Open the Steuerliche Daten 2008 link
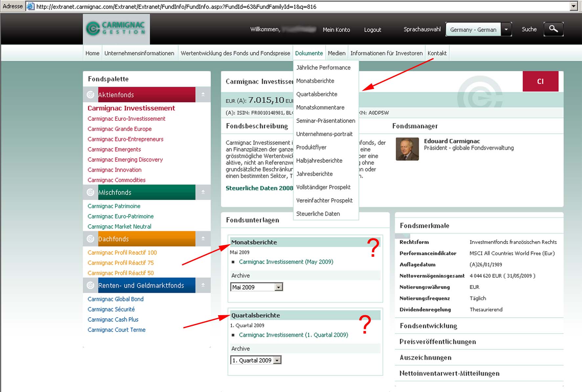Image resolution: width=582 pixels, height=392 pixels. (259, 188)
